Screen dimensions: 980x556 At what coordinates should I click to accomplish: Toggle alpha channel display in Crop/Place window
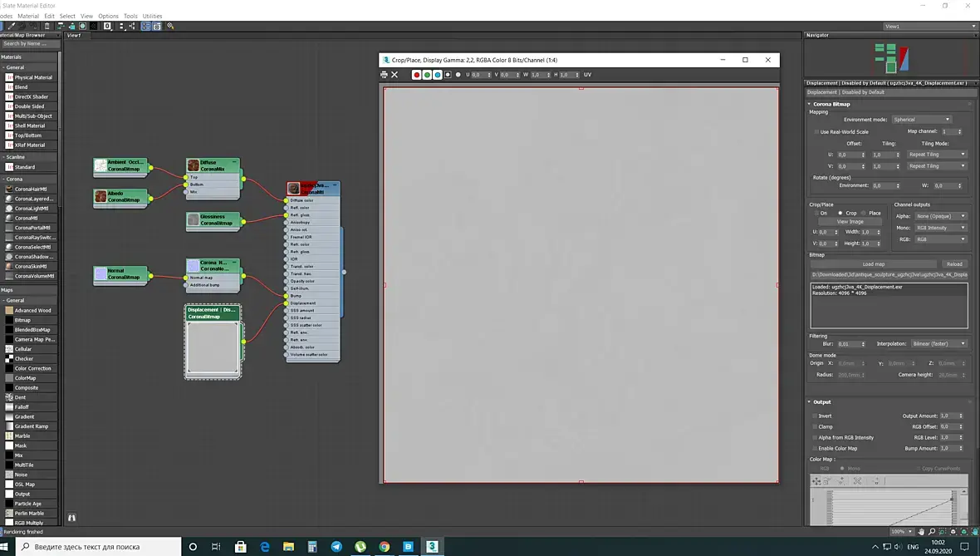pyautogui.click(x=448, y=75)
